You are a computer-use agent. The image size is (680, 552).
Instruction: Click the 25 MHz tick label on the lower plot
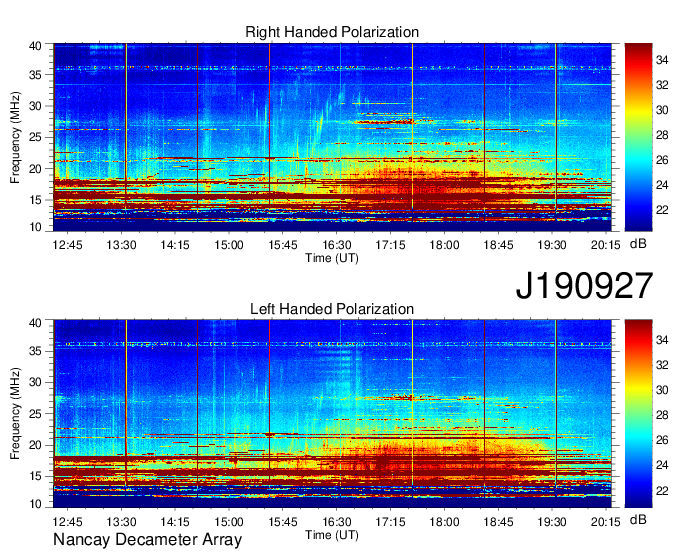click(35, 414)
